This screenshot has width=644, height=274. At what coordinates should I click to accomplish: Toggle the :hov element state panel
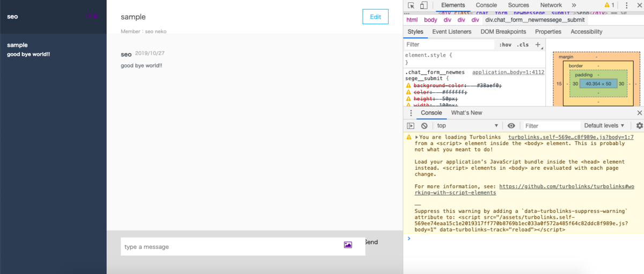[x=505, y=45]
